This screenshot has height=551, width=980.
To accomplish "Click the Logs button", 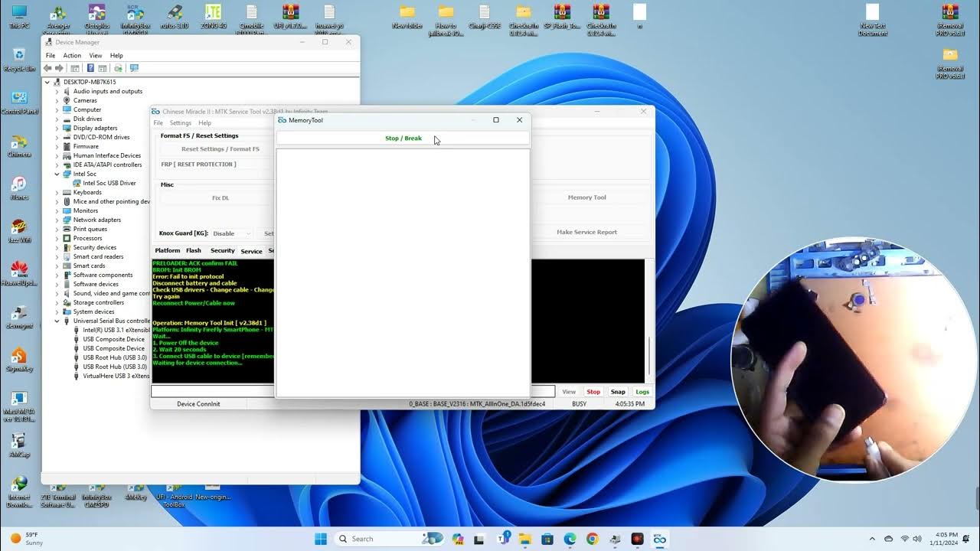I will [642, 392].
